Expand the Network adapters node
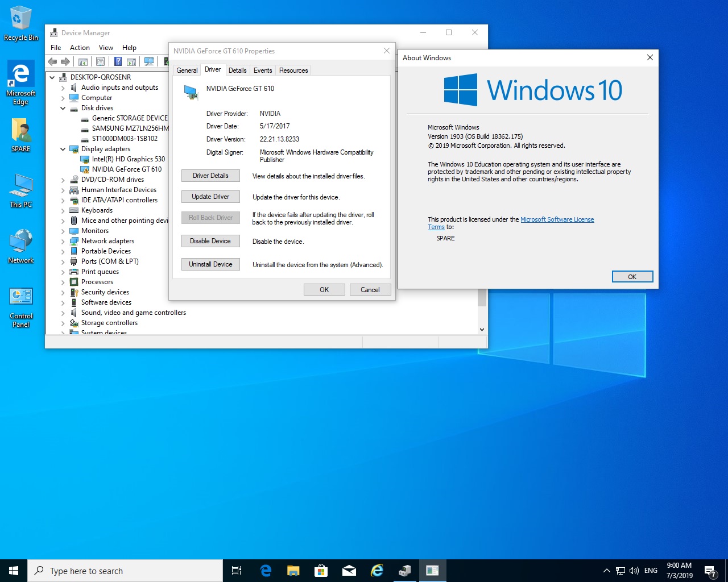 tap(63, 241)
